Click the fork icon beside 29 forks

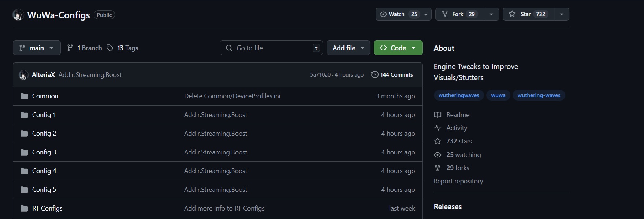438,168
